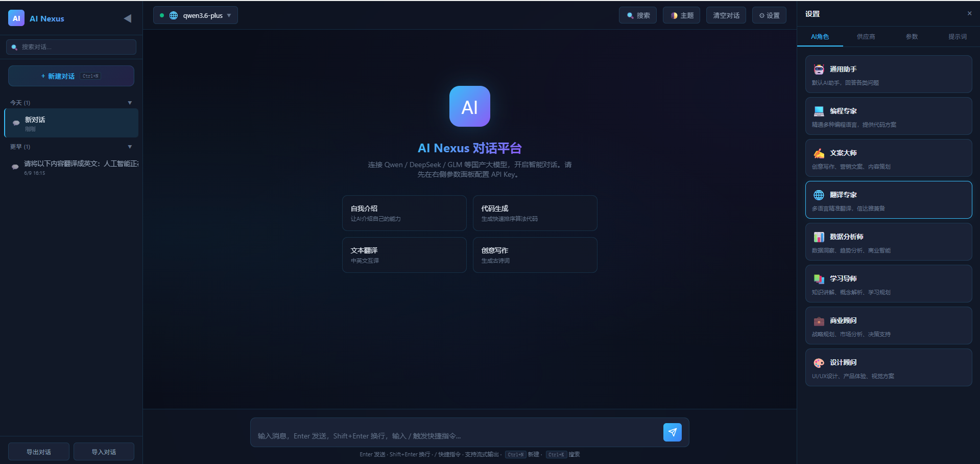Open the 请将以下内容翻译成英文 conversation
Viewport: 980px width, 464px height.
tap(71, 167)
